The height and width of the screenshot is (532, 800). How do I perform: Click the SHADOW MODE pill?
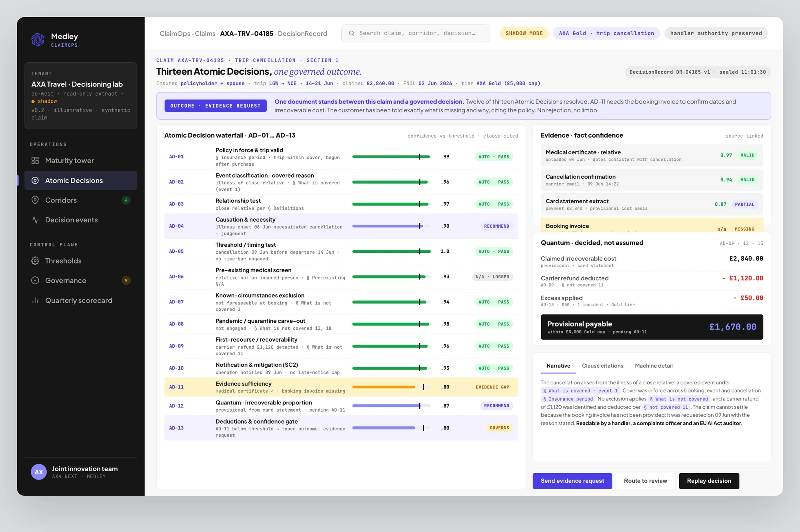click(x=524, y=33)
